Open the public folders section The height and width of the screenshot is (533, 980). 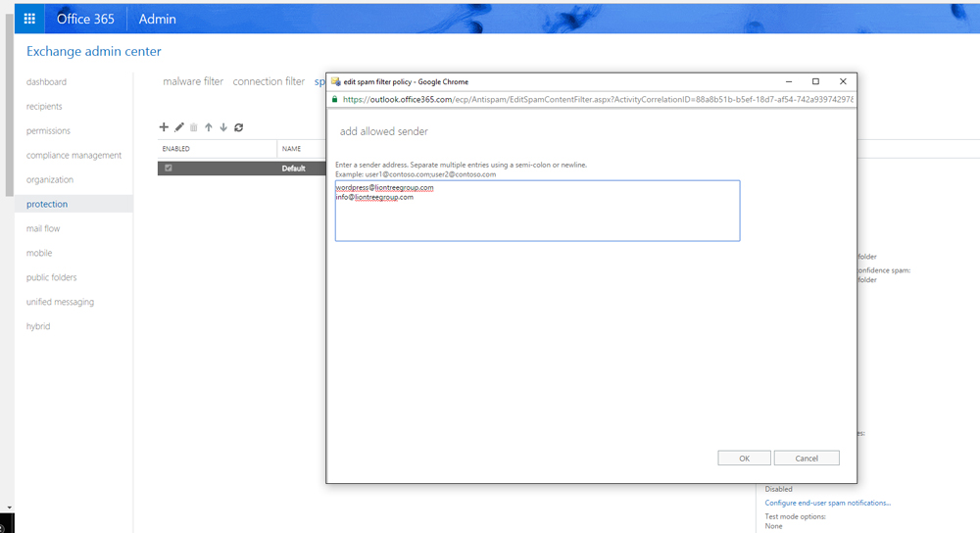[51, 277]
